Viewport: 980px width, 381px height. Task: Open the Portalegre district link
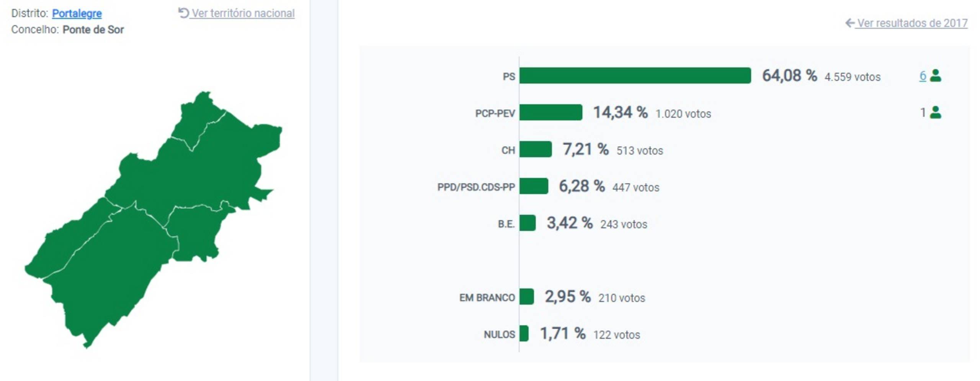pos(77,13)
